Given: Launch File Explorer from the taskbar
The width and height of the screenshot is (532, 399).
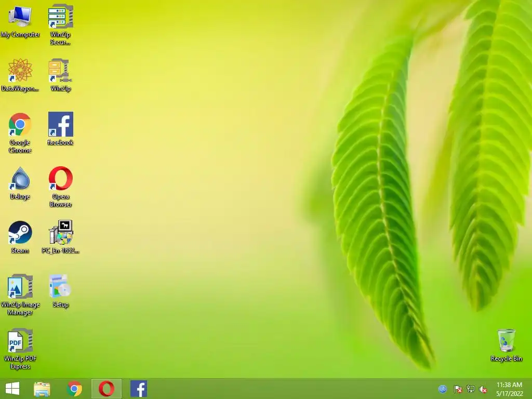Looking at the screenshot, I should tap(42, 389).
